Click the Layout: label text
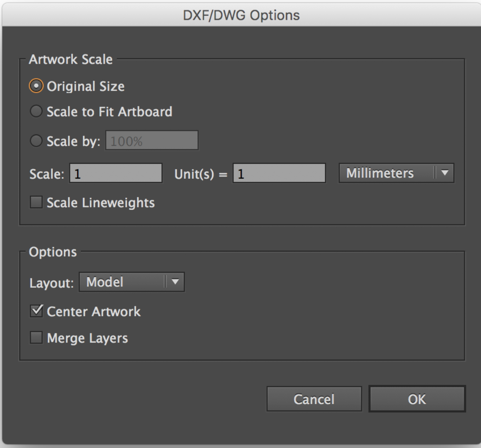 [51, 283]
